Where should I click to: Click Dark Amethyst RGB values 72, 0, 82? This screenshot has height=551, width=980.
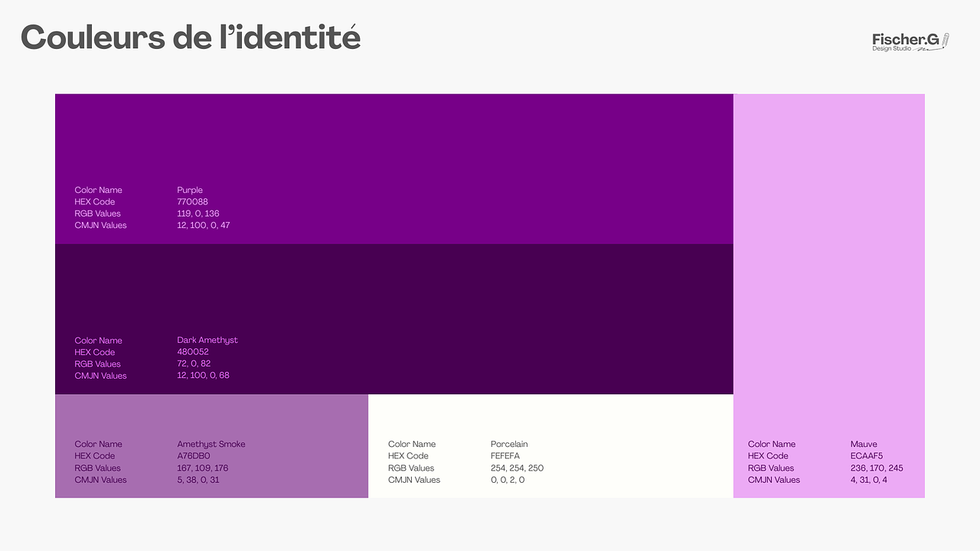193,364
